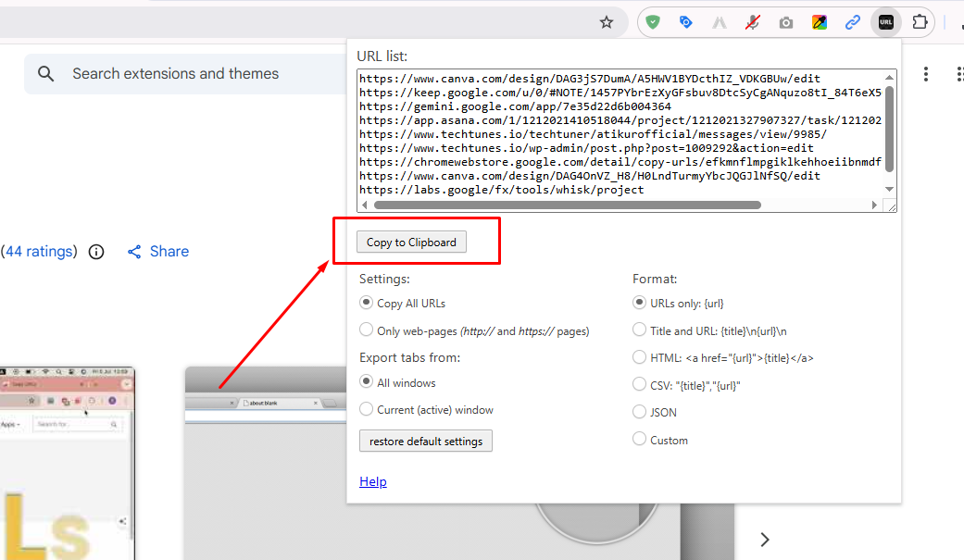Open the Extensions puzzle piece menu
This screenshot has width=964, height=560.
(920, 22)
